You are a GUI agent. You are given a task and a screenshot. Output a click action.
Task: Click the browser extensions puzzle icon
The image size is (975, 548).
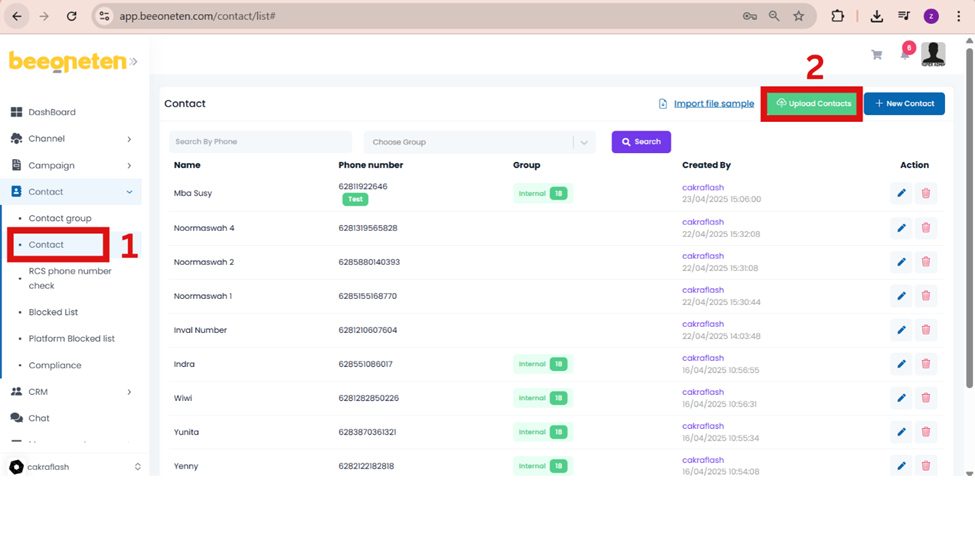click(838, 16)
